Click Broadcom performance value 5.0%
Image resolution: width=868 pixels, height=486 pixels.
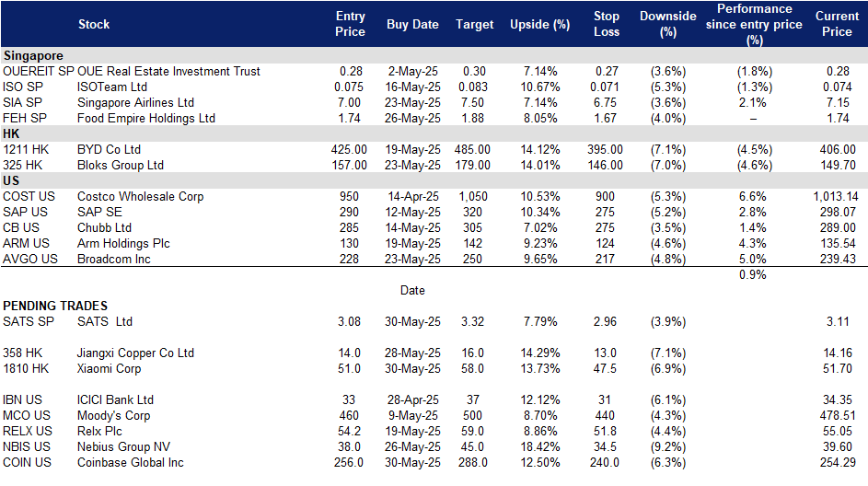pos(753,259)
